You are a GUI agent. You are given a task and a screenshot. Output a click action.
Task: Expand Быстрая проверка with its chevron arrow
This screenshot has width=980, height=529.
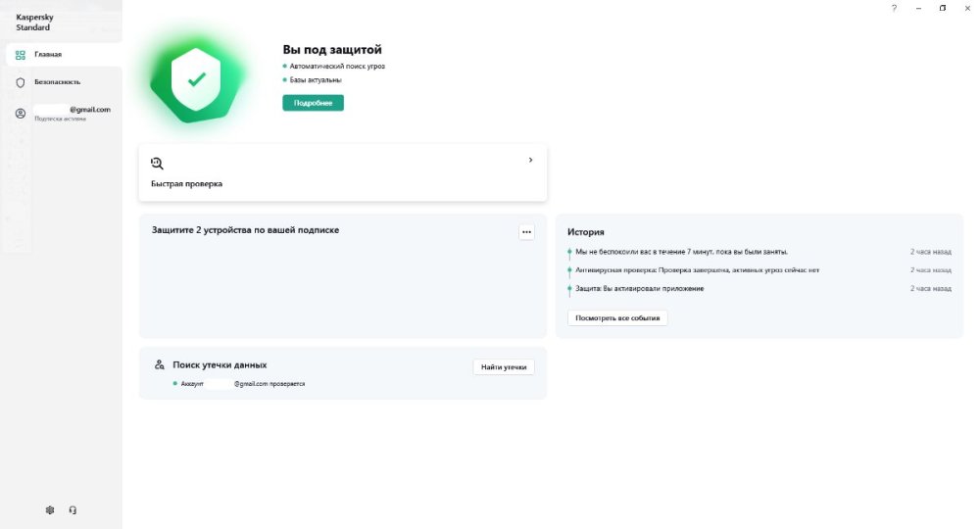pyautogui.click(x=530, y=160)
